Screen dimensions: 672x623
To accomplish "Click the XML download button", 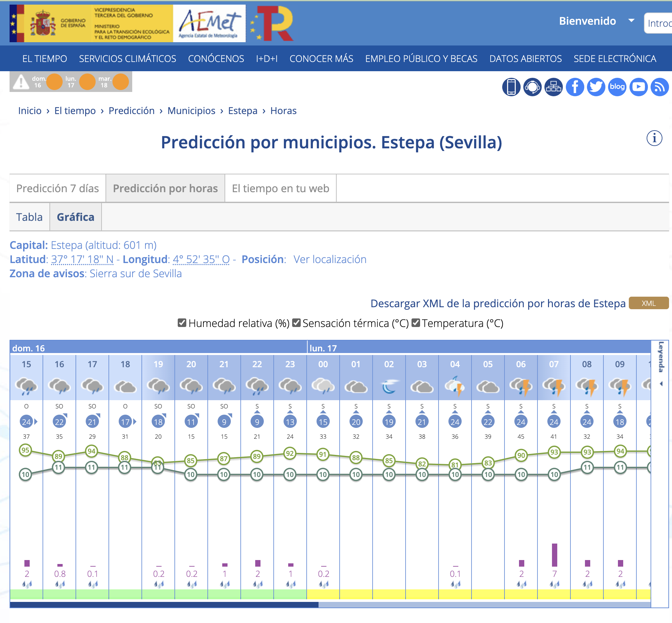I will coord(648,303).
